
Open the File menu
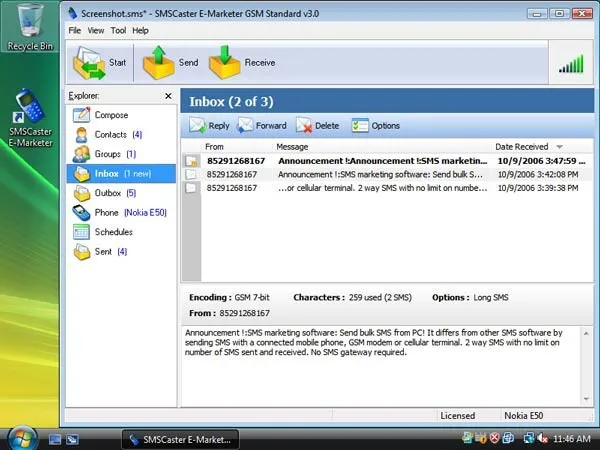[x=75, y=31]
